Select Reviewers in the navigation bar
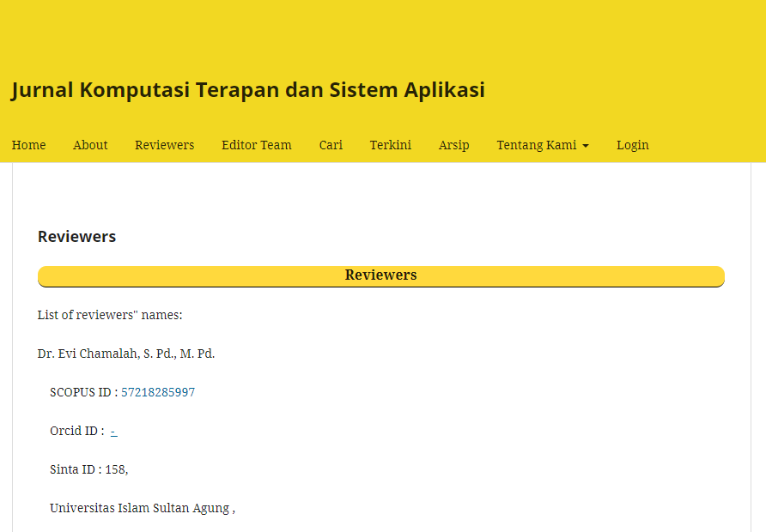The width and height of the screenshot is (766, 532). click(x=164, y=145)
